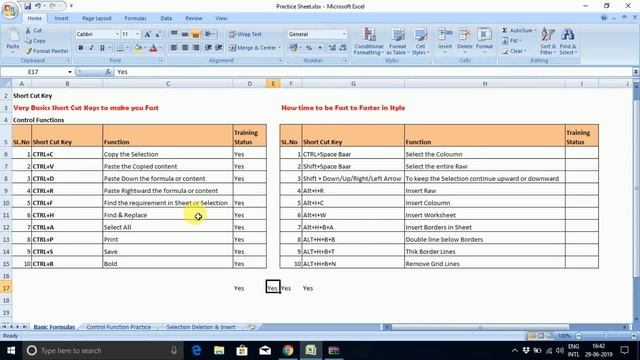Open Find & Select menu
The image size is (640, 360).
tap(567, 41)
